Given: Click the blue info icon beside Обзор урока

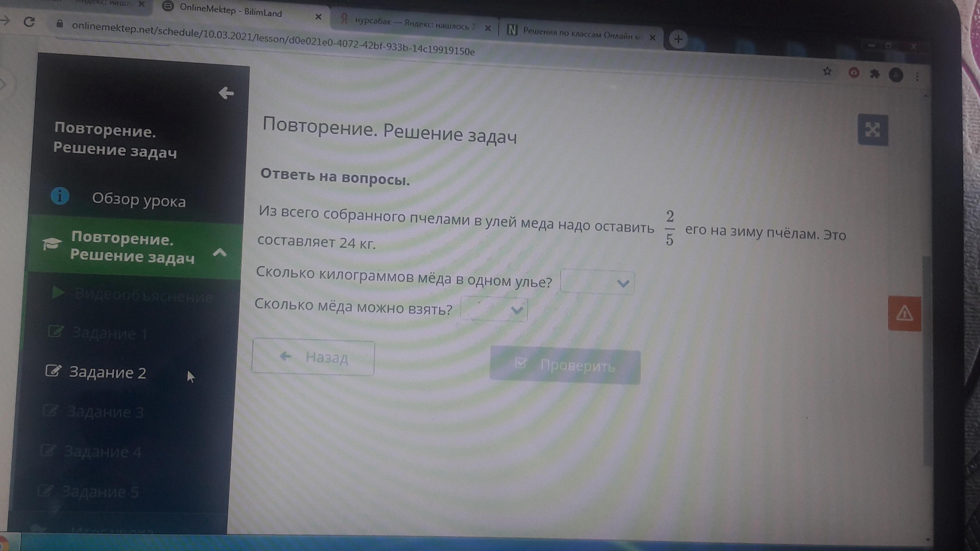Looking at the screenshot, I should click(60, 196).
